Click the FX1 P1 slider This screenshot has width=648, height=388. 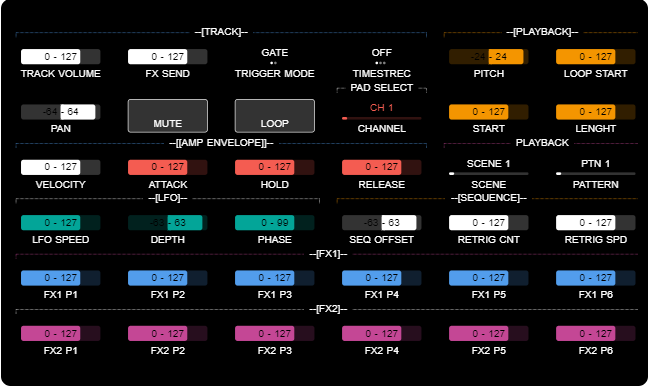[x=60, y=278]
